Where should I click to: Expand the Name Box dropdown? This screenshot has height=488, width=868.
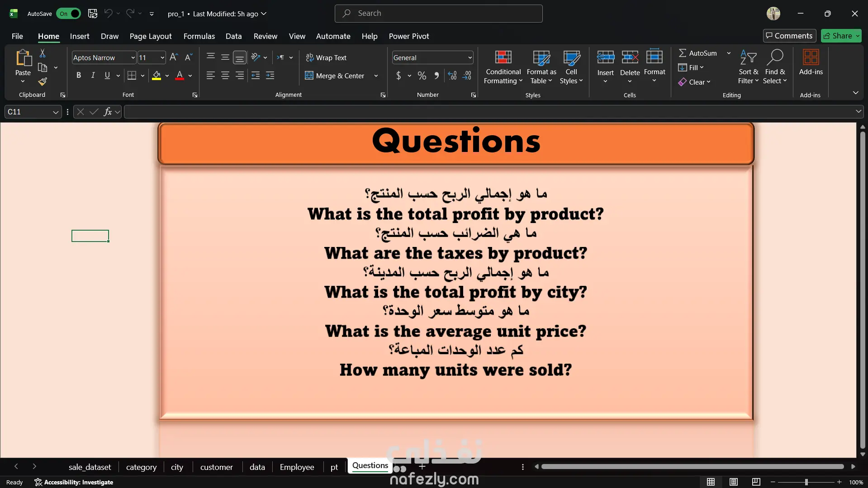(x=56, y=112)
